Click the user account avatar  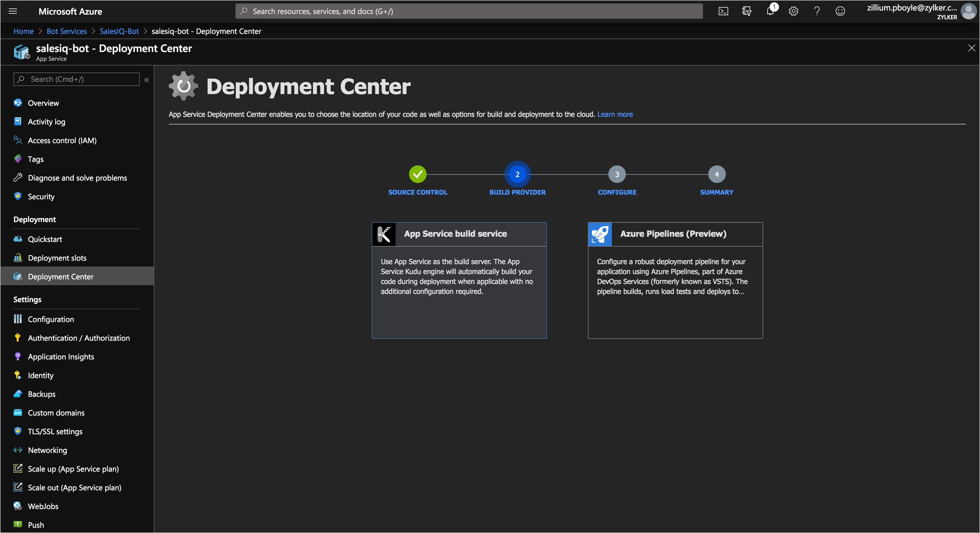click(x=968, y=11)
